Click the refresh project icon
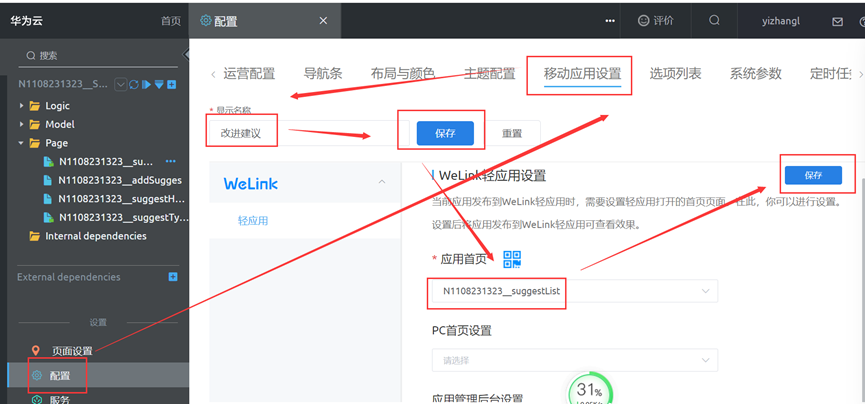 coord(134,84)
